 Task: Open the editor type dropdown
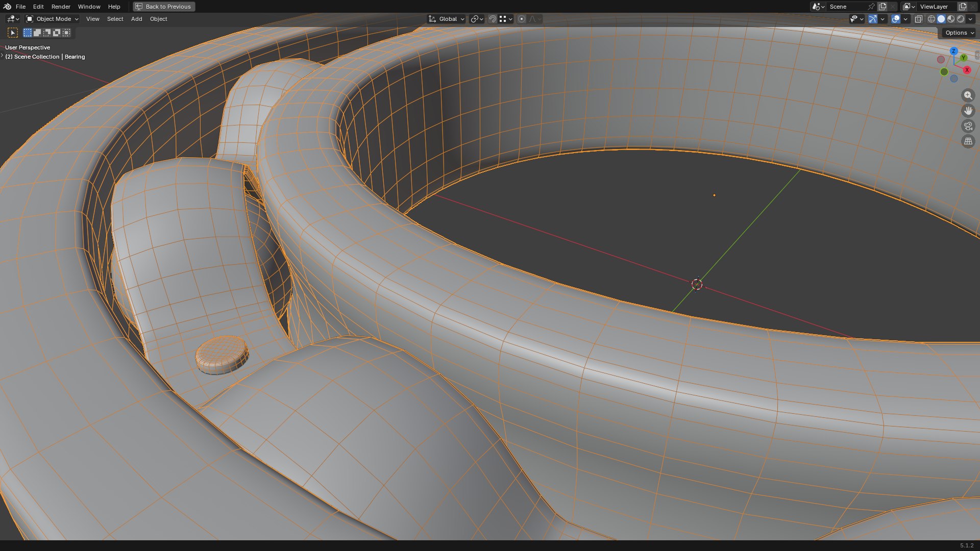coord(13,19)
